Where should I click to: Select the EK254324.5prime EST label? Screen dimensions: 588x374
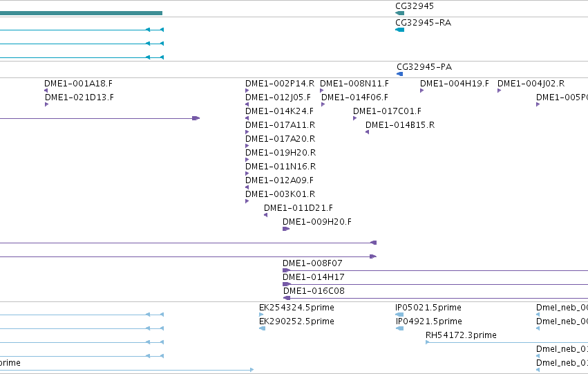[296, 308]
